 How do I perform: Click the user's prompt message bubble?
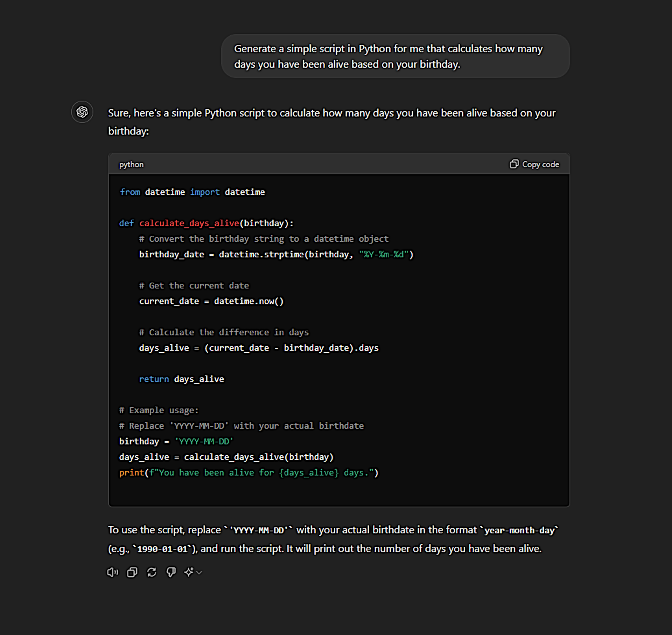coord(395,56)
